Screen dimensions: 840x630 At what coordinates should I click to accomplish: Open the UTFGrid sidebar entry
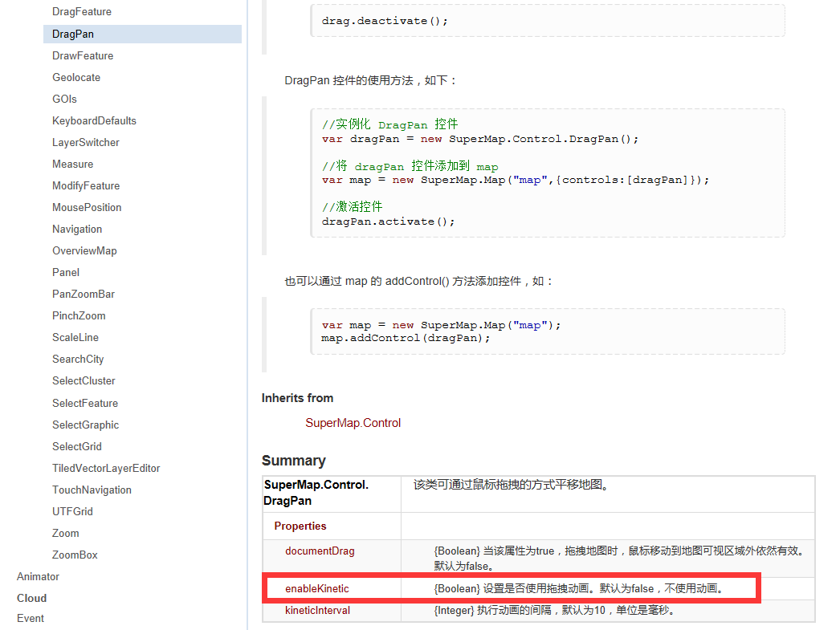point(72,512)
